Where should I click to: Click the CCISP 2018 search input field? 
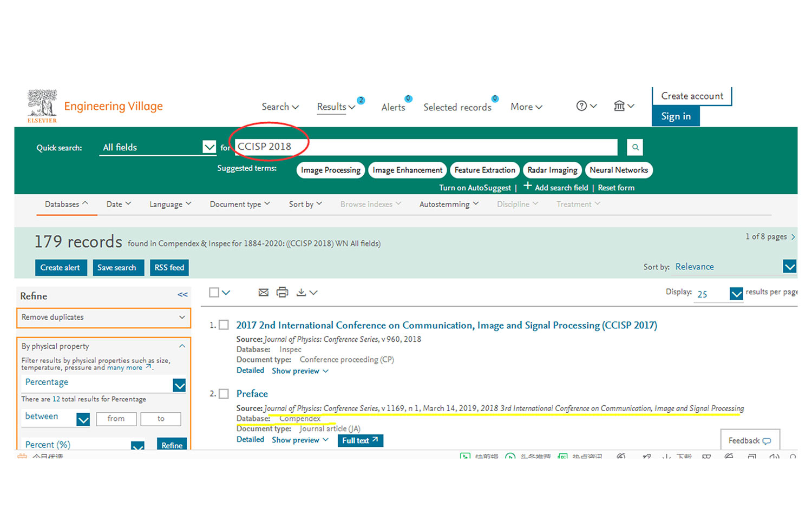tap(425, 147)
